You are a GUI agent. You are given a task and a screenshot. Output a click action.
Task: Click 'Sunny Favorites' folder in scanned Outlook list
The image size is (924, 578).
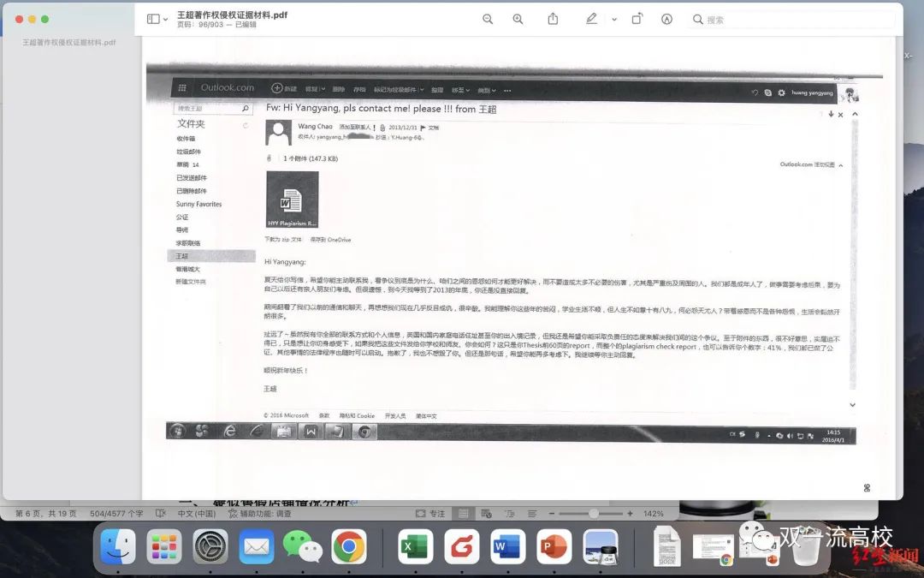point(198,204)
